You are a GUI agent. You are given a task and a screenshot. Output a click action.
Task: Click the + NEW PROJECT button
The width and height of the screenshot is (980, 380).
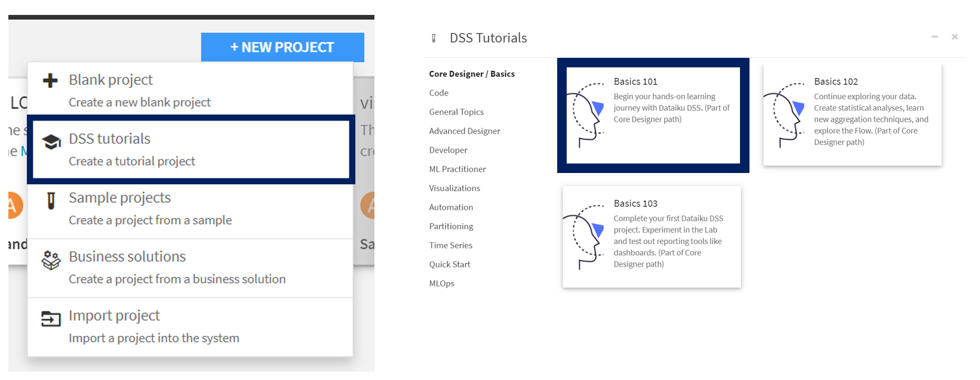coord(282,47)
